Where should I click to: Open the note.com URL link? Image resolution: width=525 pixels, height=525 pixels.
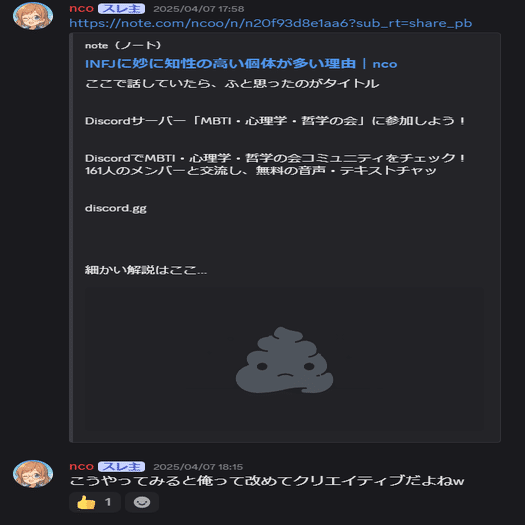tap(271, 23)
